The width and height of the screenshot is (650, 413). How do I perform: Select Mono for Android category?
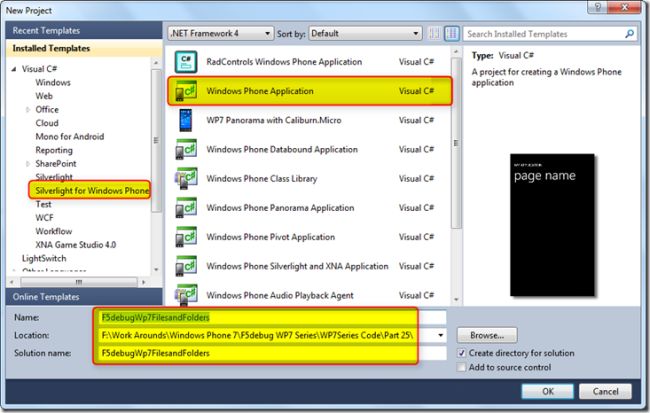coord(70,136)
